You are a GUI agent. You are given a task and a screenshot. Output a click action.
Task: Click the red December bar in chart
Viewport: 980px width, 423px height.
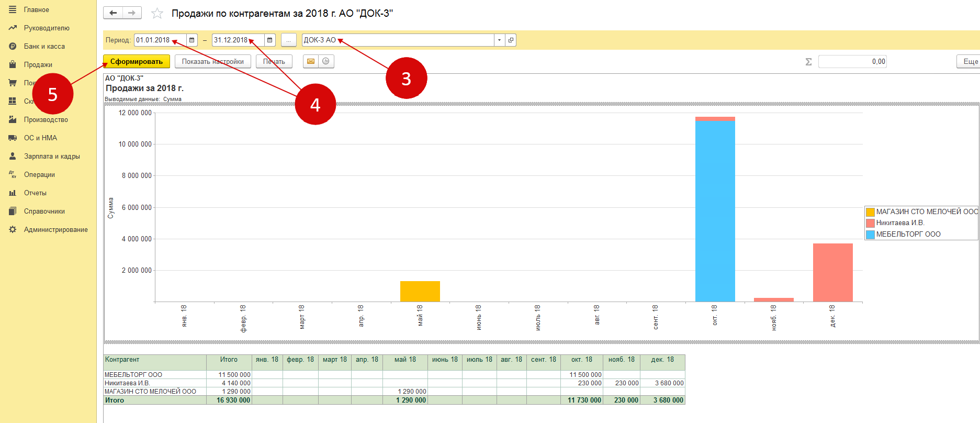click(x=833, y=272)
